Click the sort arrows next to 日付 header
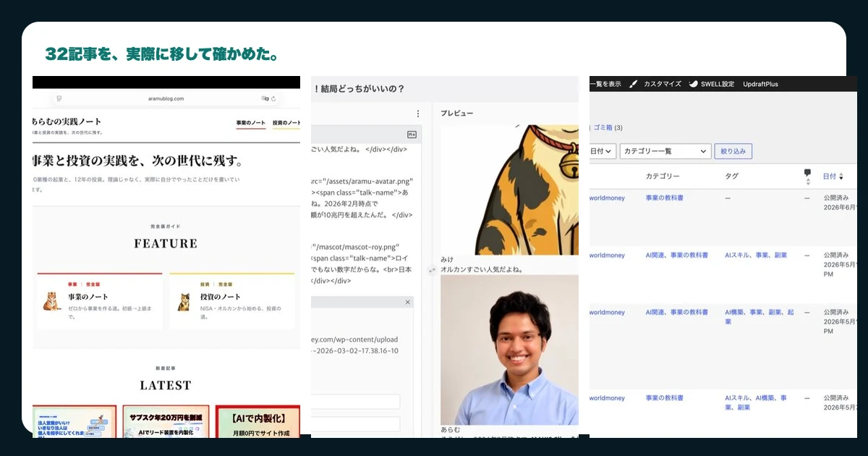The image size is (868, 456). point(841,177)
